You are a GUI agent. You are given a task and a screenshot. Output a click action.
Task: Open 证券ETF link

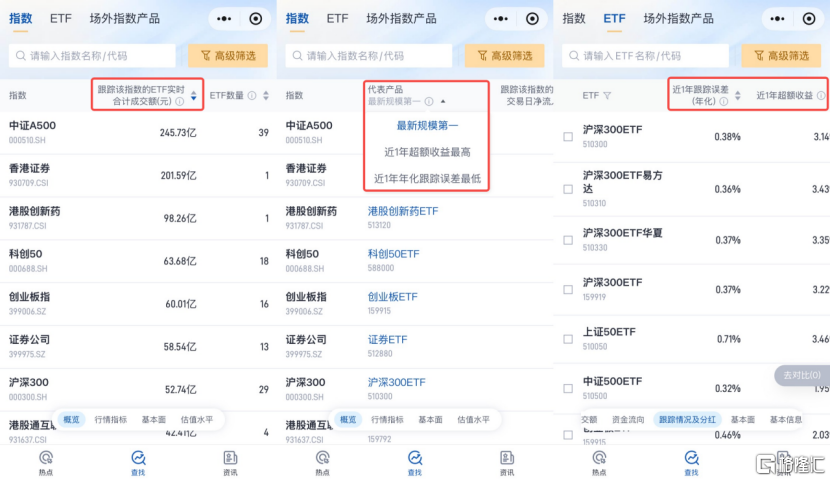pyautogui.click(x=387, y=340)
